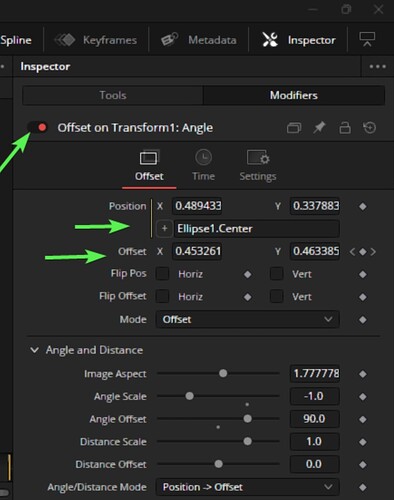Click the plus button beside Ellipse1.Center
394x500 pixels.
pyautogui.click(x=164, y=229)
